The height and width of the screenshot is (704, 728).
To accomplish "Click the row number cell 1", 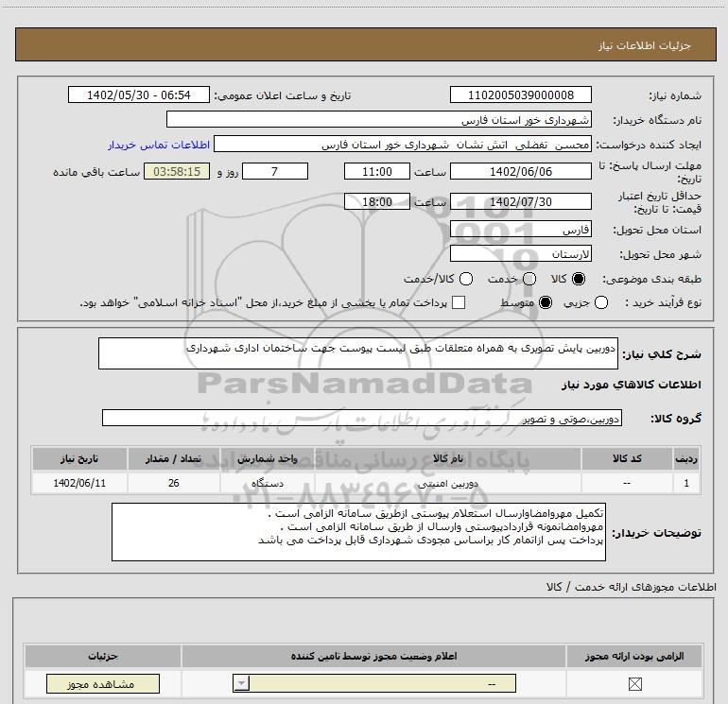I will (x=686, y=483).
